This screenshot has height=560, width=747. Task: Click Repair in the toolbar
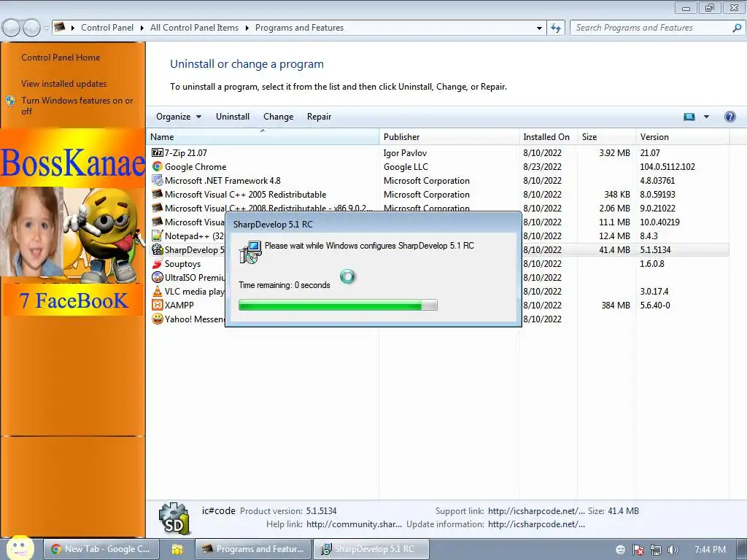[x=319, y=117]
